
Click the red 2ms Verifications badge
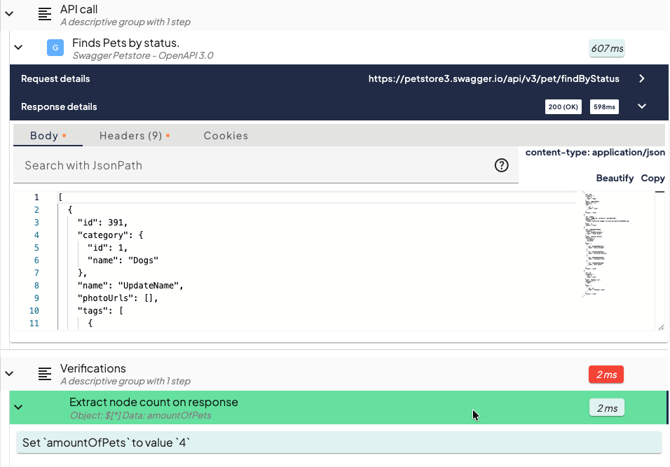click(606, 374)
